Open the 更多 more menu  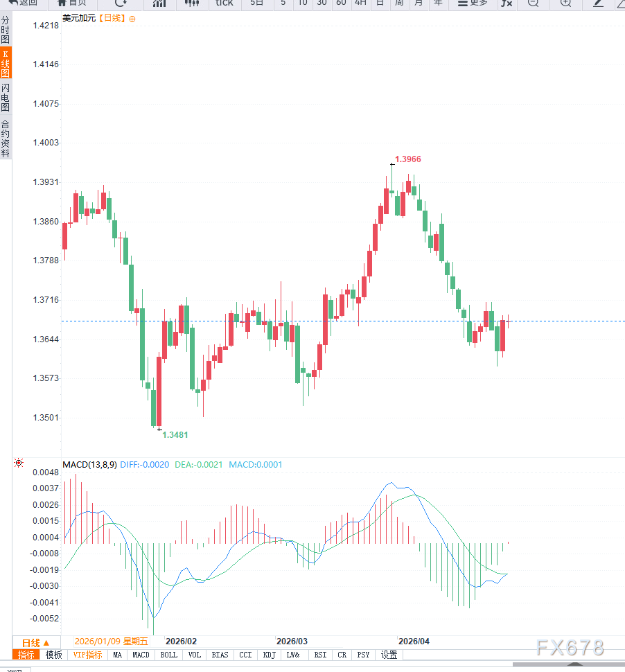tap(473, 3)
